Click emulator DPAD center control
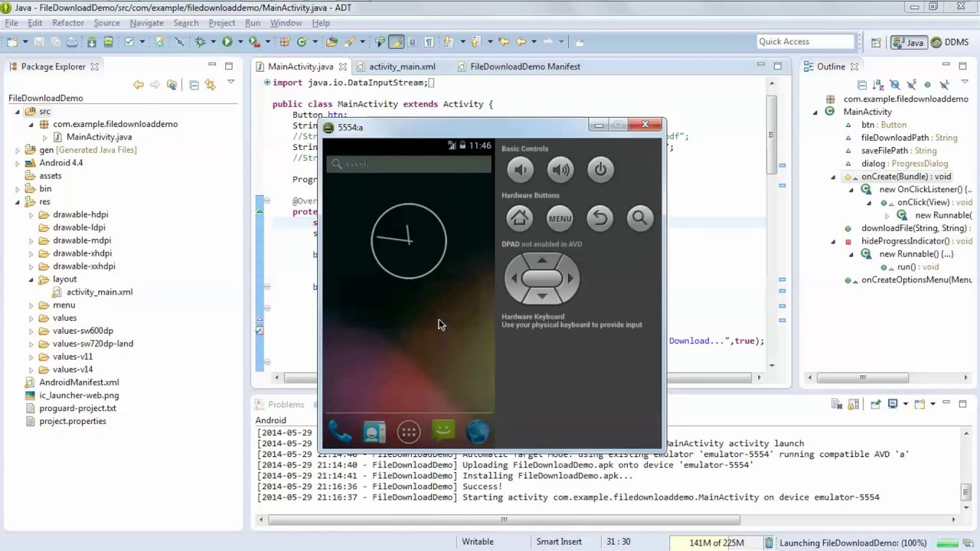 tap(542, 279)
